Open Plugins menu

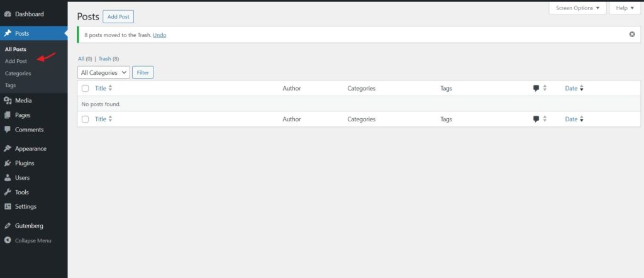click(x=25, y=163)
